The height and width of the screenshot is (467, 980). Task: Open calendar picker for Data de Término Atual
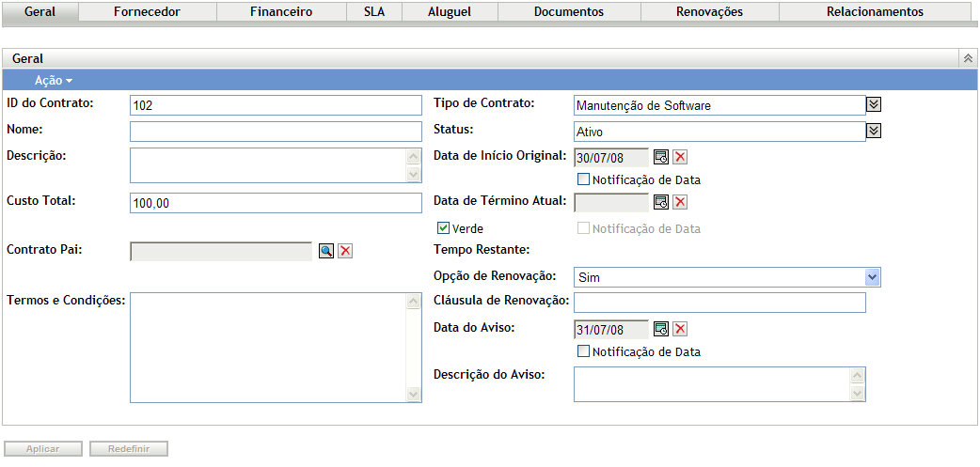click(661, 202)
